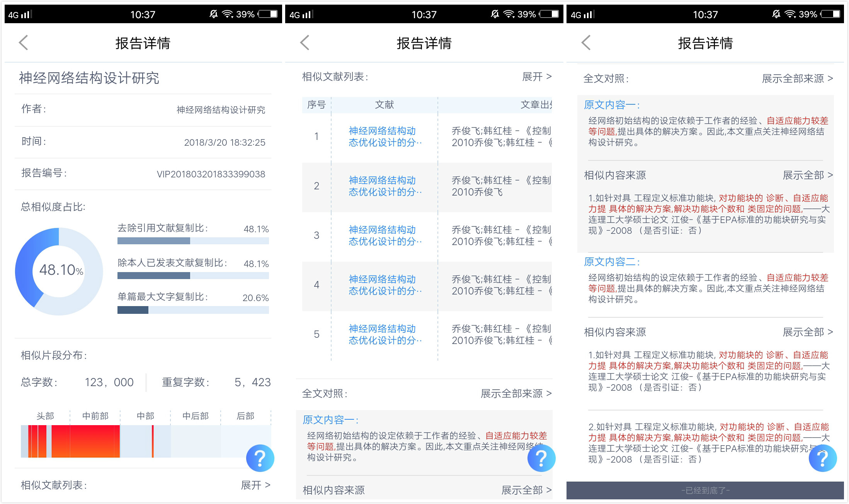Open first literature link in row 1

[x=385, y=136]
